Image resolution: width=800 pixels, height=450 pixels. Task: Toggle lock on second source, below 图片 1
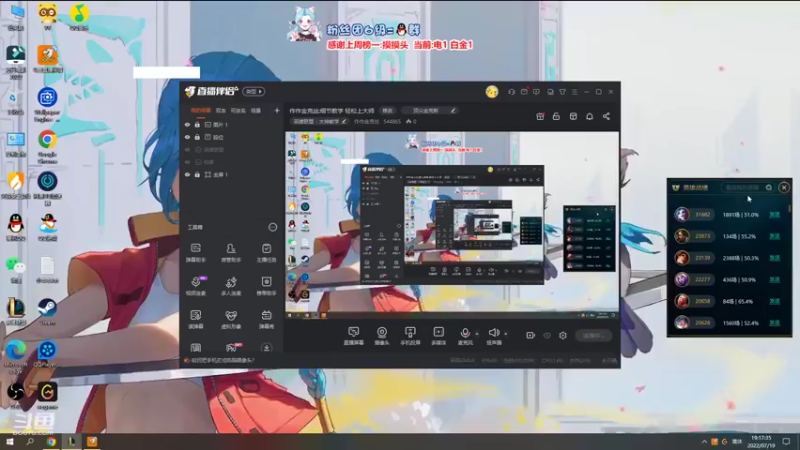click(x=197, y=137)
